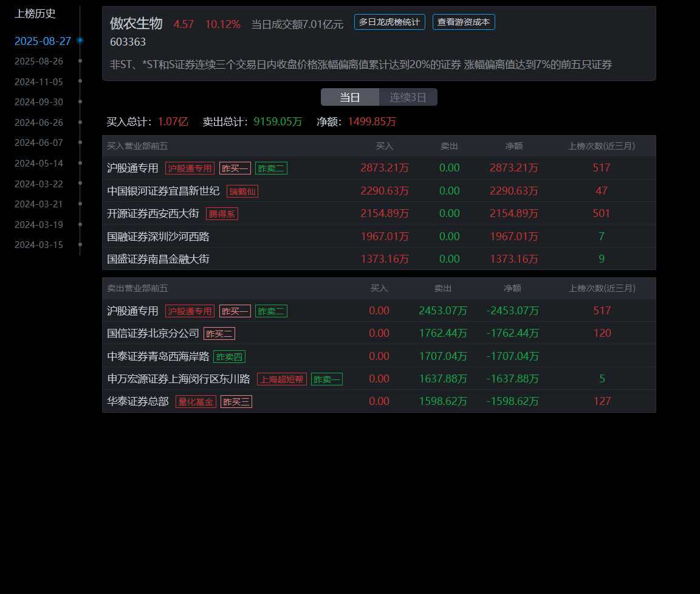Image resolution: width=700 pixels, height=594 pixels.
Task: Switch to the 连续3日 tab
Action: point(408,97)
